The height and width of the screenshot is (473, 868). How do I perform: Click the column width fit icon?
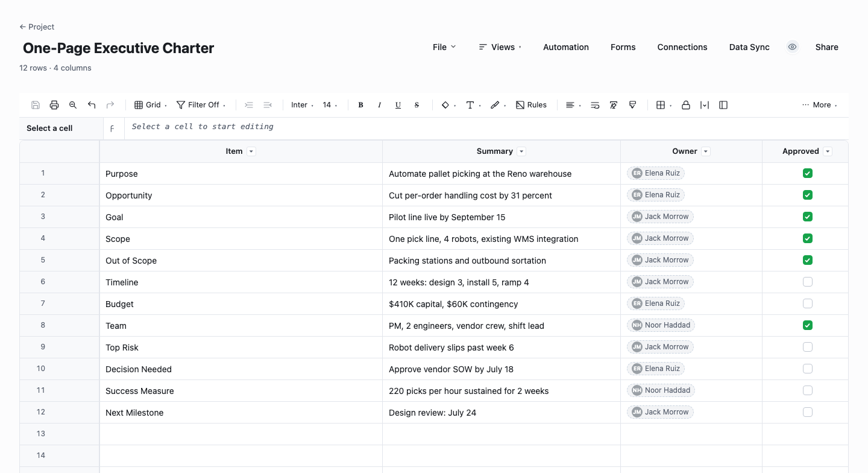pos(705,105)
